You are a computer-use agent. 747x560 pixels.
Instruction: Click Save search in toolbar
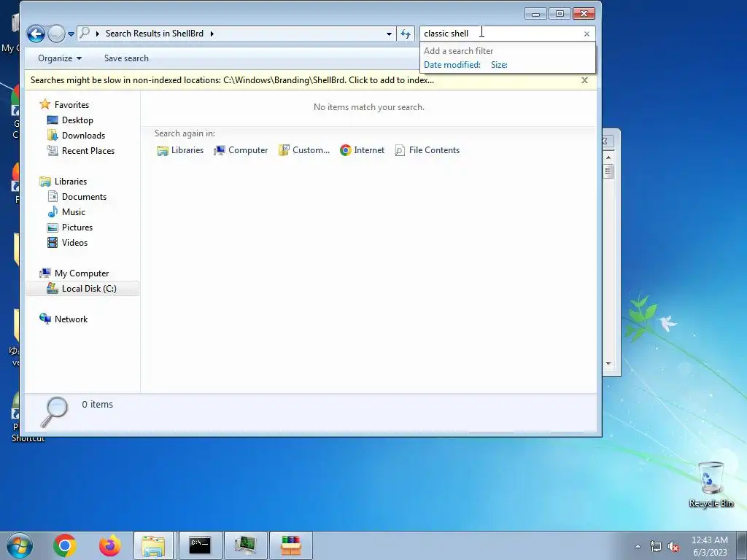(126, 58)
